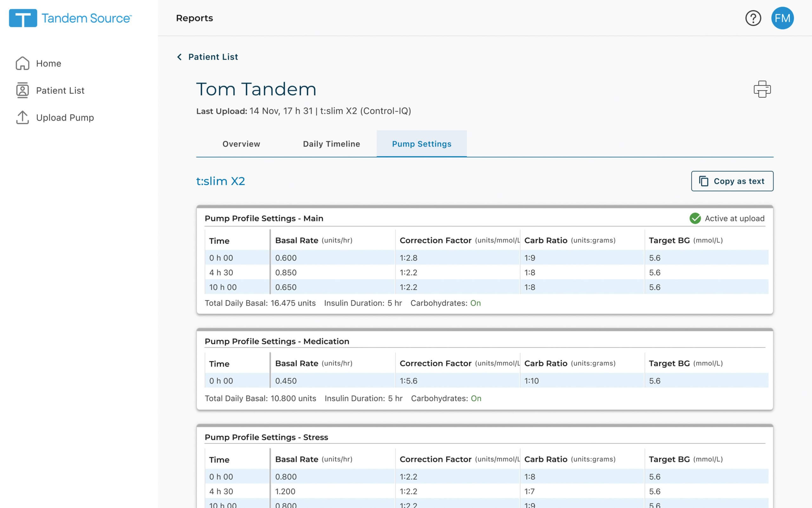Viewport: 812px width, 508px height.
Task: Click the Copy as text button
Action: (732, 181)
